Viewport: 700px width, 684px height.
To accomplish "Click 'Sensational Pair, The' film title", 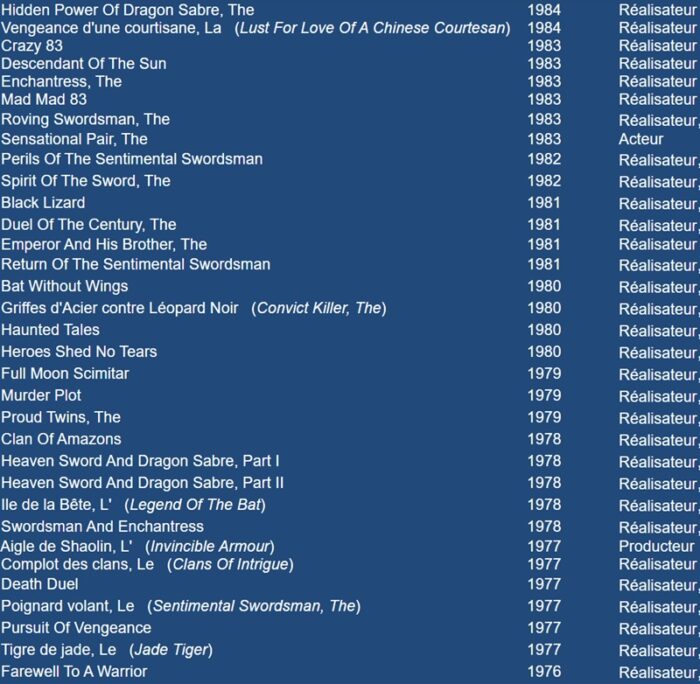I will 74,139.
